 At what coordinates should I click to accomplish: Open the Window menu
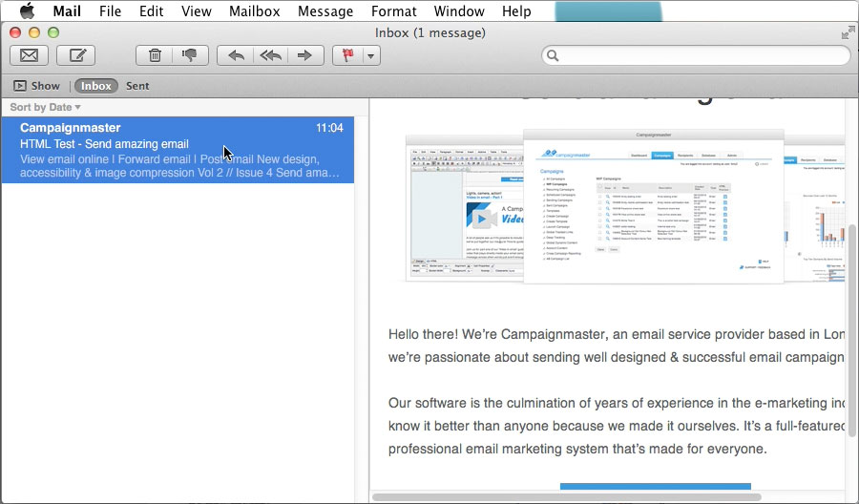[x=459, y=10]
